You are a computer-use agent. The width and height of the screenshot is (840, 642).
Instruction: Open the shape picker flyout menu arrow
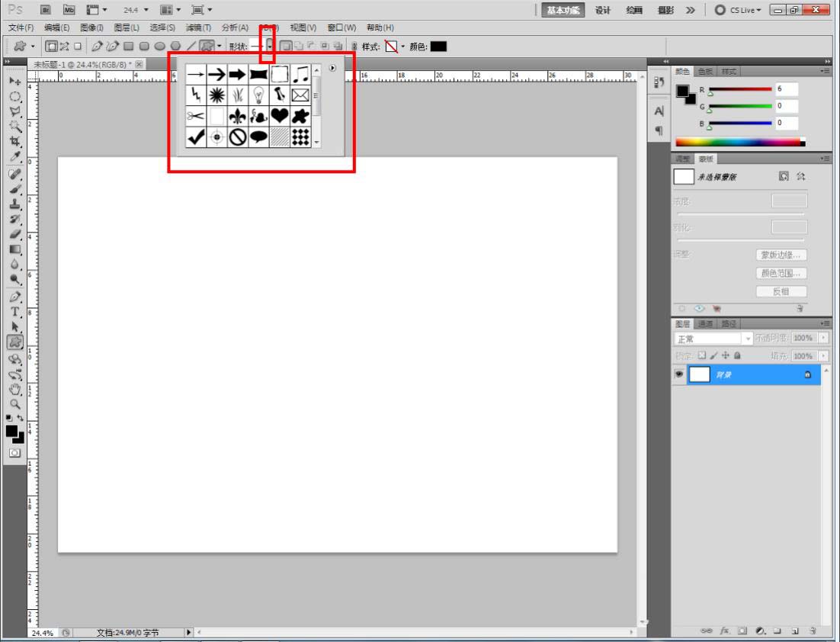[x=332, y=68]
